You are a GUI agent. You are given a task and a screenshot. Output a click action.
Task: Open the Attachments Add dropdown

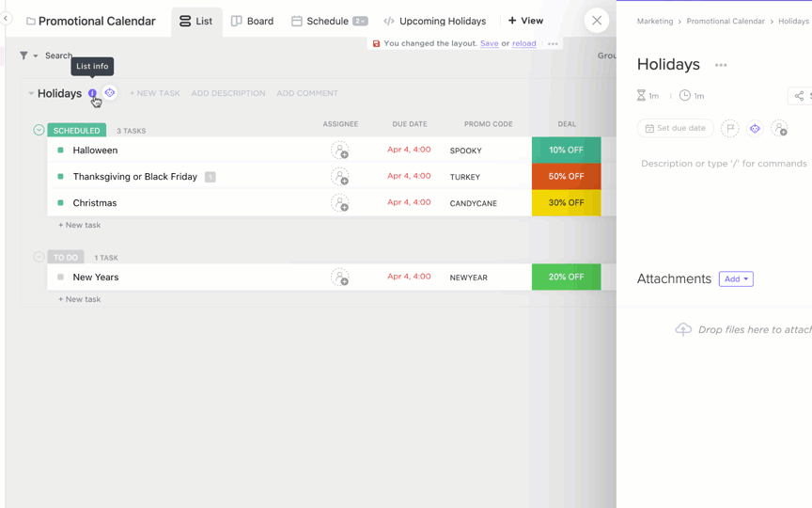click(x=736, y=279)
